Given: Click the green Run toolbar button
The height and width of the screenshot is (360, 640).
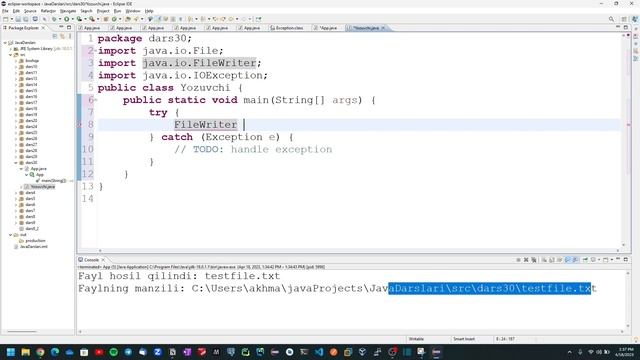Looking at the screenshot, I should 67,19.
